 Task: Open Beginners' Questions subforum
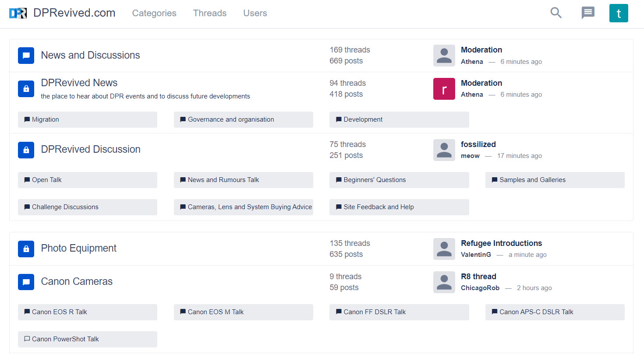click(x=399, y=180)
